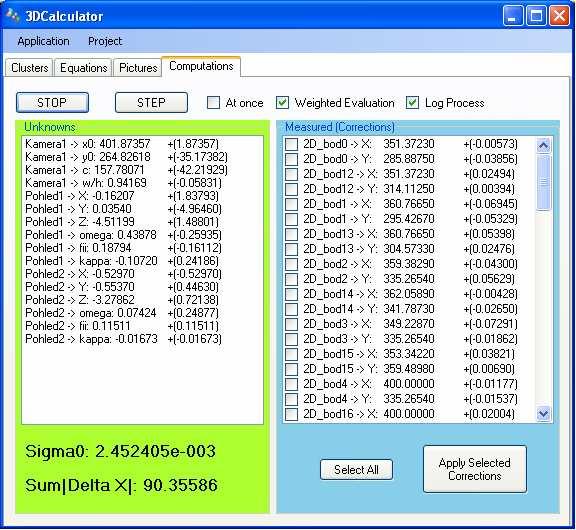Image resolution: width=576 pixels, height=530 pixels.
Task: Click the STOP button
Action: 52,102
